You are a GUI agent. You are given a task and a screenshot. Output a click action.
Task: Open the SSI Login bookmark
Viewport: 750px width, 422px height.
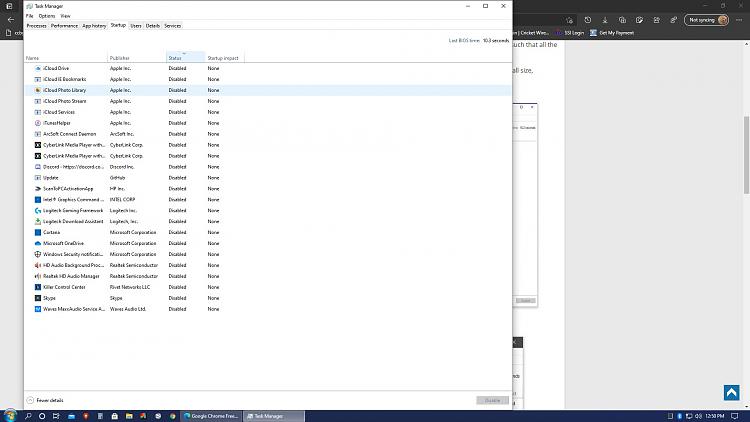(570, 33)
